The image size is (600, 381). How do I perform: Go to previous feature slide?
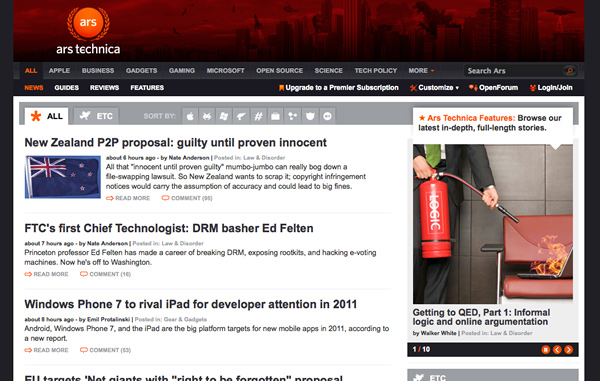pyautogui.click(x=557, y=349)
